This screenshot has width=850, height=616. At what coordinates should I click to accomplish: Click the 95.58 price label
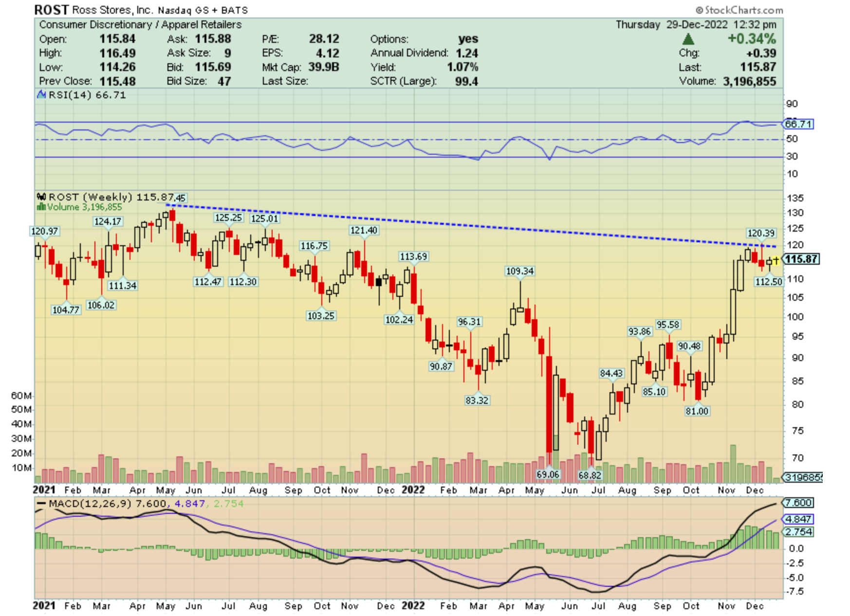(667, 325)
